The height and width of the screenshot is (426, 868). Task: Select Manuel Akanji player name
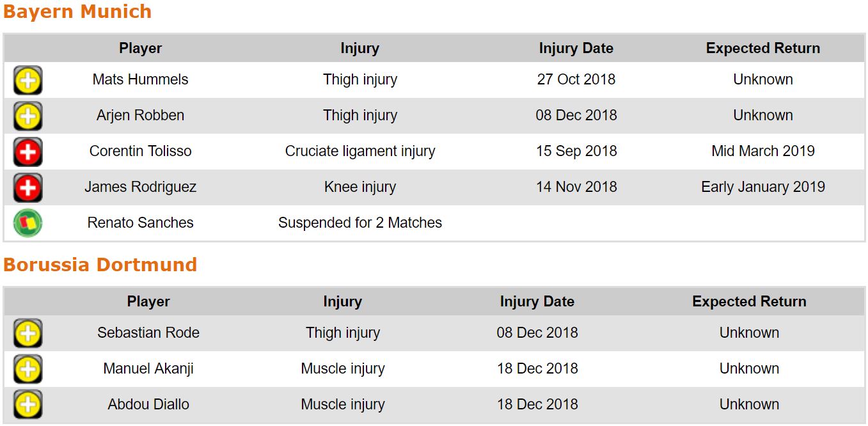point(148,369)
